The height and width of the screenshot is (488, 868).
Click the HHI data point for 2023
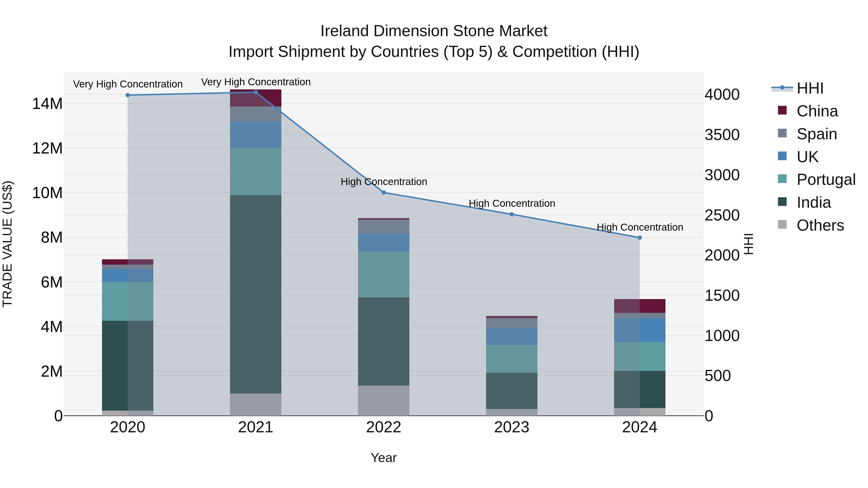[x=511, y=214]
